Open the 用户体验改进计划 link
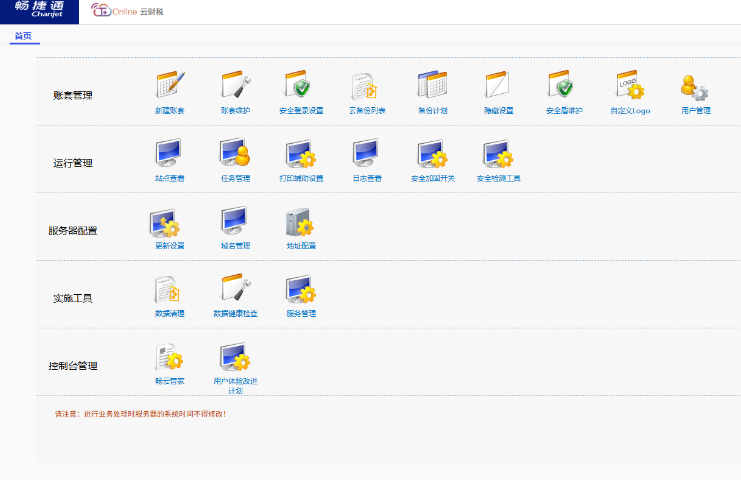Viewport: 741px width, 480px height. 235,385
